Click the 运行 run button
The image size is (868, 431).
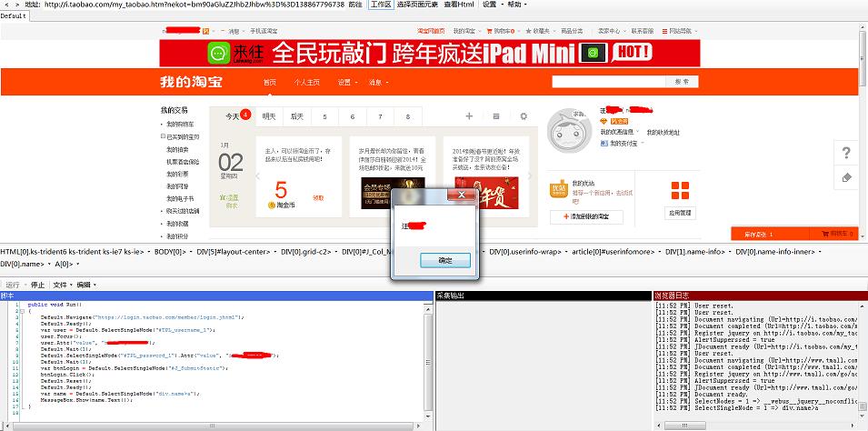(x=13, y=285)
